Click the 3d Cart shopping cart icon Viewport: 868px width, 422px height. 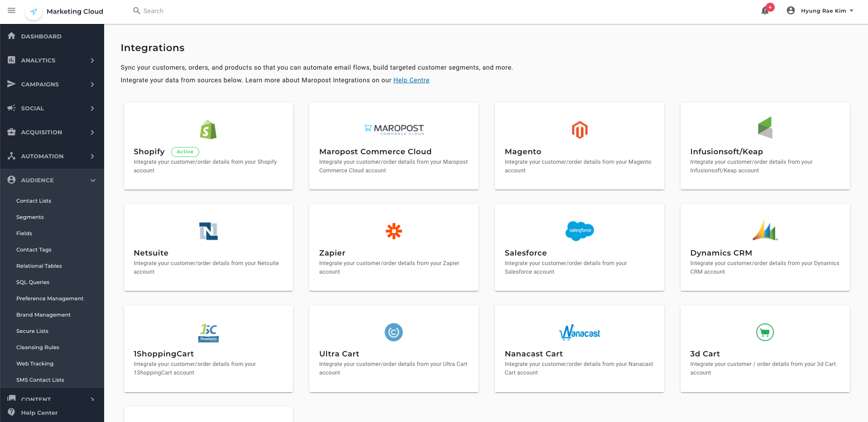(765, 332)
